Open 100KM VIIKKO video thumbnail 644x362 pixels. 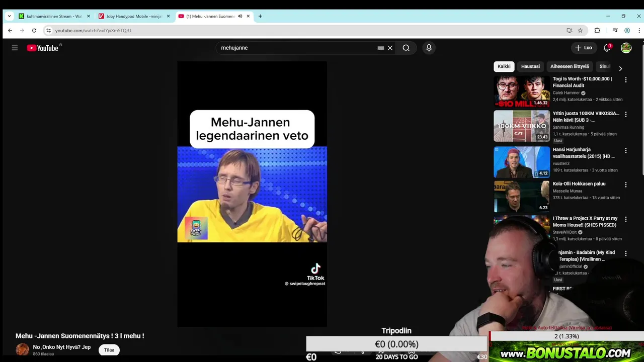click(522, 126)
